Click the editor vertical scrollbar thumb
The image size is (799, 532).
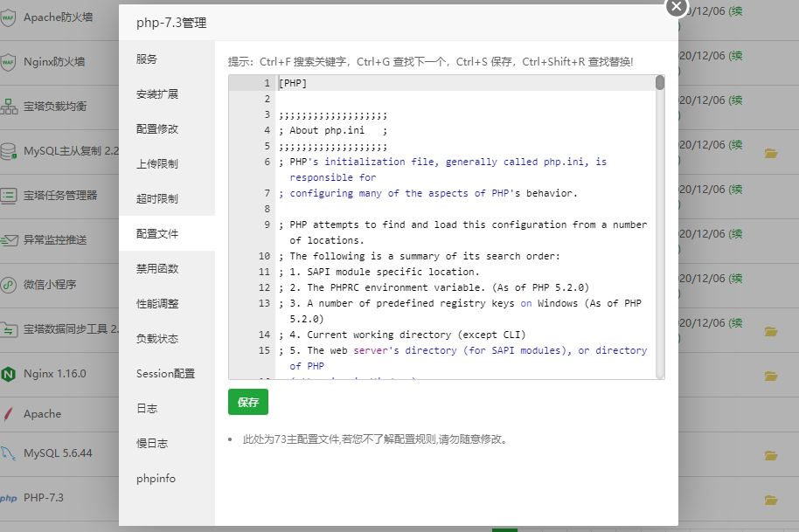tap(660, 82)
